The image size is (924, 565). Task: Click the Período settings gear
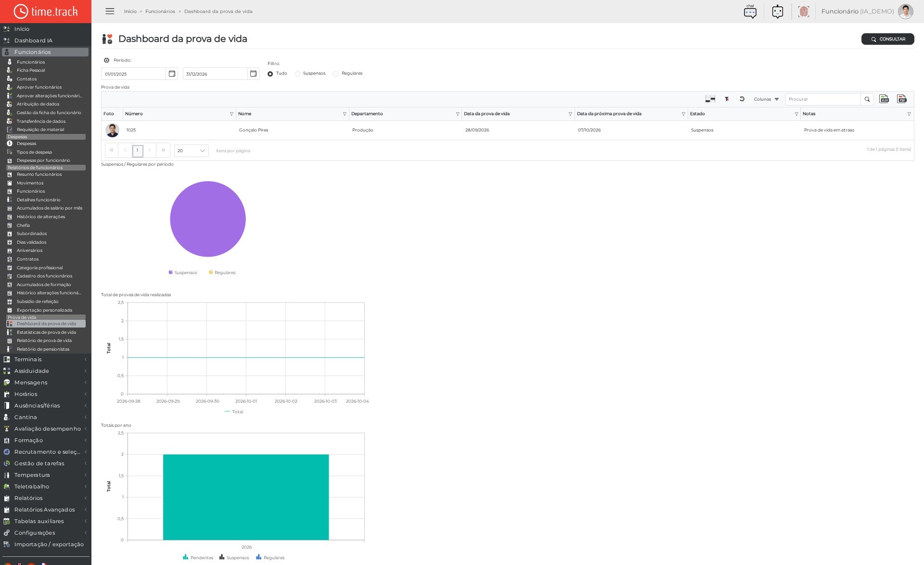coord(106,60)
